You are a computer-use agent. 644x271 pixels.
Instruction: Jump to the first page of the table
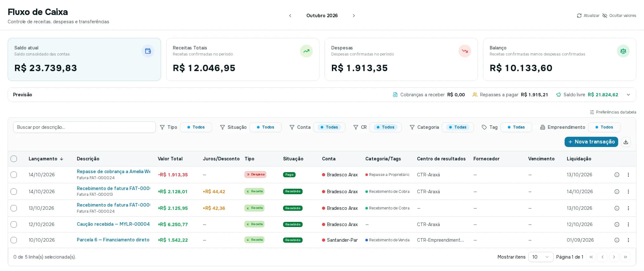pyautogui.click(x=591, y=257)
